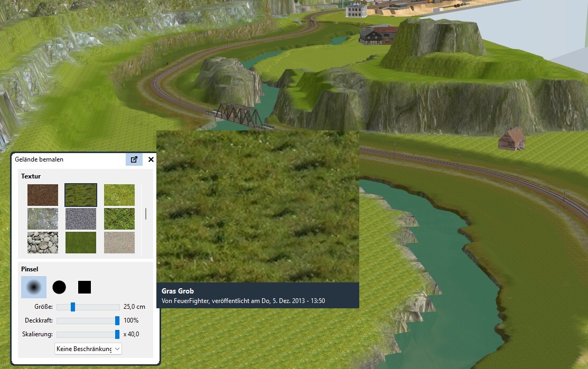Close the Gelände bemalen panel

(151, 159)
